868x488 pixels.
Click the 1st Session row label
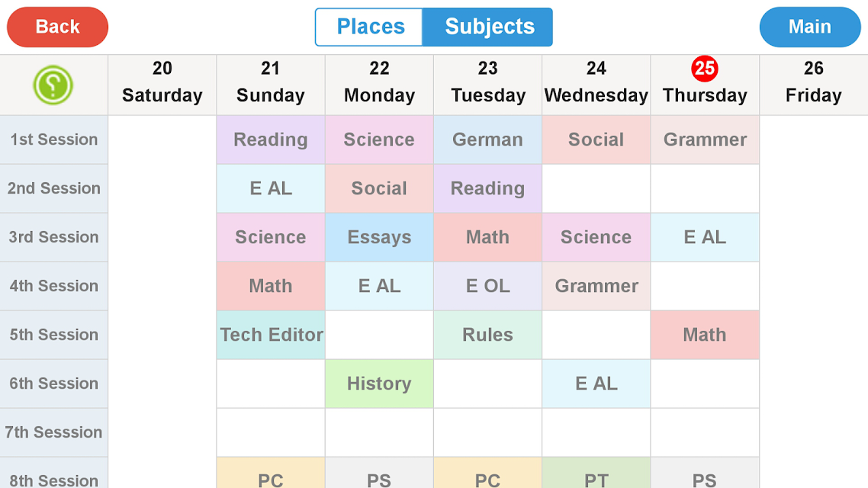(53, 140)
